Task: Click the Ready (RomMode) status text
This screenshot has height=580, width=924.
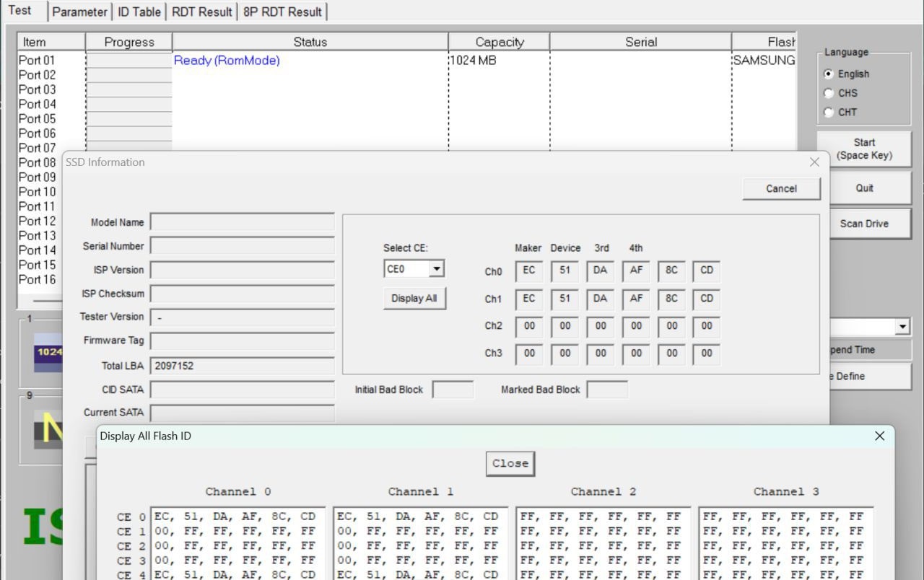Action: tap(227, 61)
